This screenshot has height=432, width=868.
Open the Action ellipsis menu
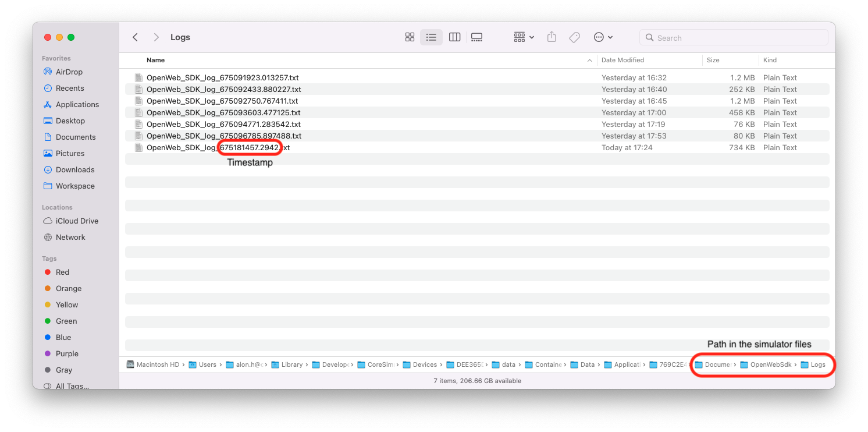click(603, 37)
